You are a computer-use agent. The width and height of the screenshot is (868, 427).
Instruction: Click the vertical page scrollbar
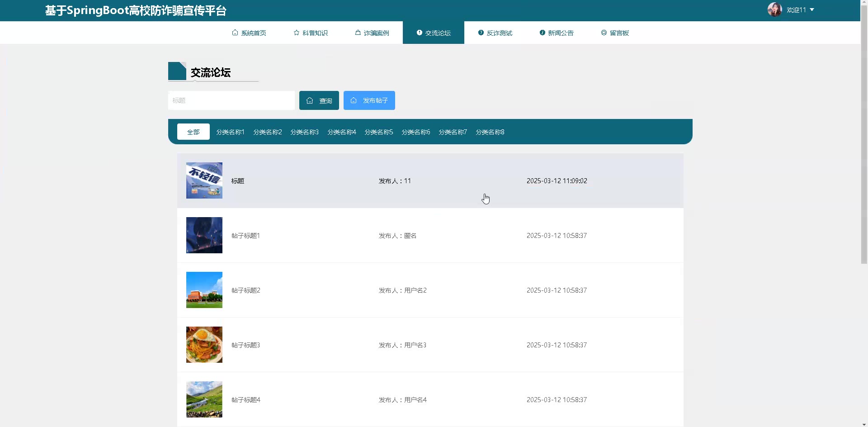pyautogui.click(x=864, y=136)
